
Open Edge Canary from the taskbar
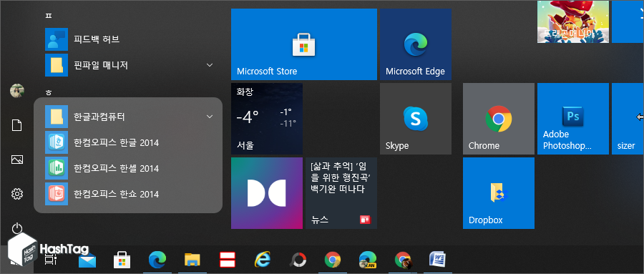tap(368, 260)
